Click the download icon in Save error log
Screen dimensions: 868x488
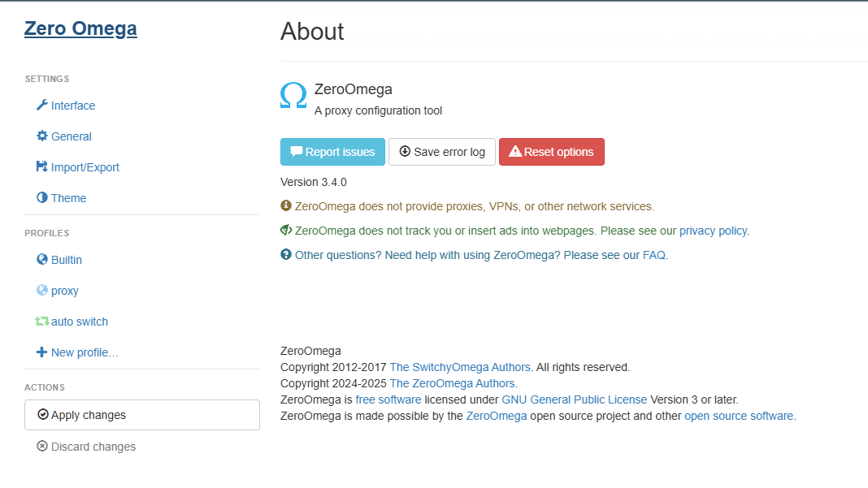click(x=405, y=151)
